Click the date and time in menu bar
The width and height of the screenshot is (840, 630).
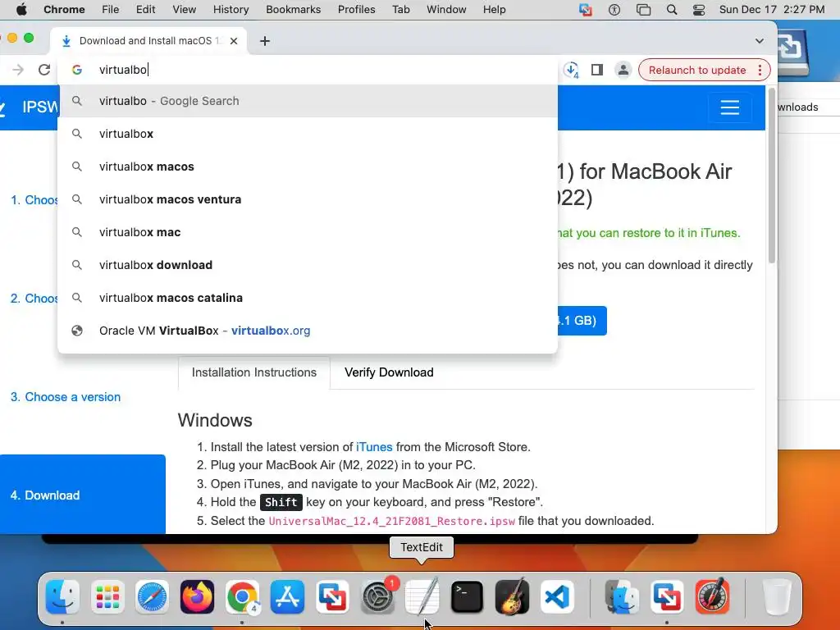tap(772, 10)
